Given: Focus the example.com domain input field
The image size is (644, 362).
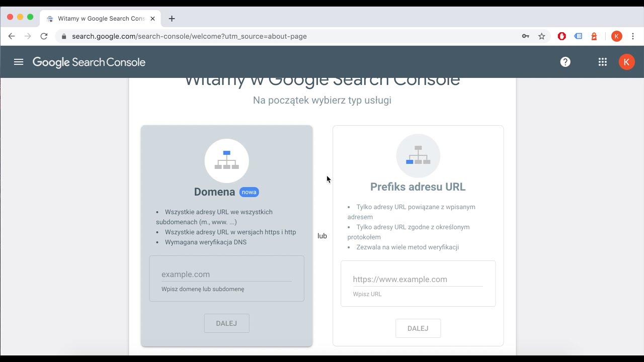Looking at the screenshot, I should tap(226, 274).
